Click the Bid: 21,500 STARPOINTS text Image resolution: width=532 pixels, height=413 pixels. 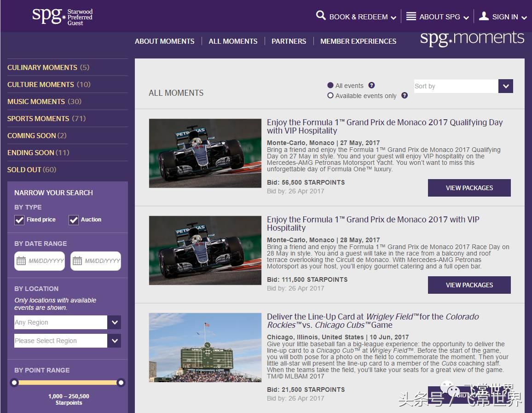(306, 390)
